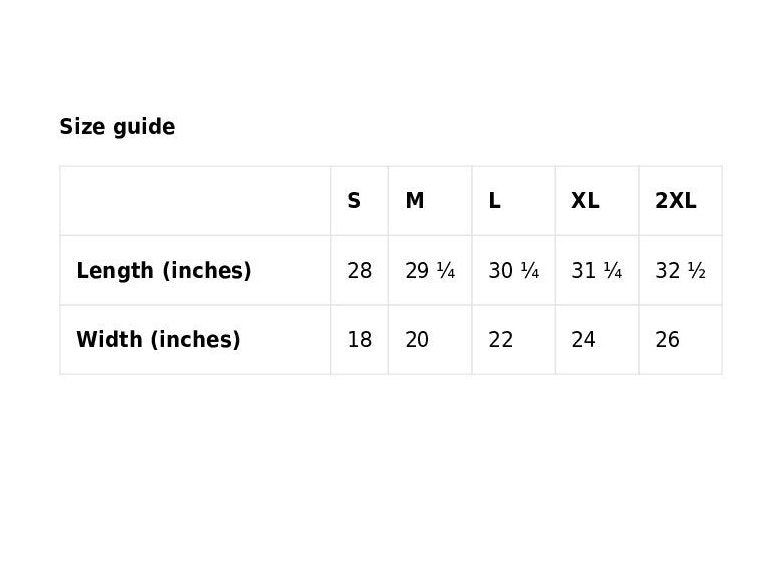Click the width value 26
The image size is (759, 569).
click(667, 339)
